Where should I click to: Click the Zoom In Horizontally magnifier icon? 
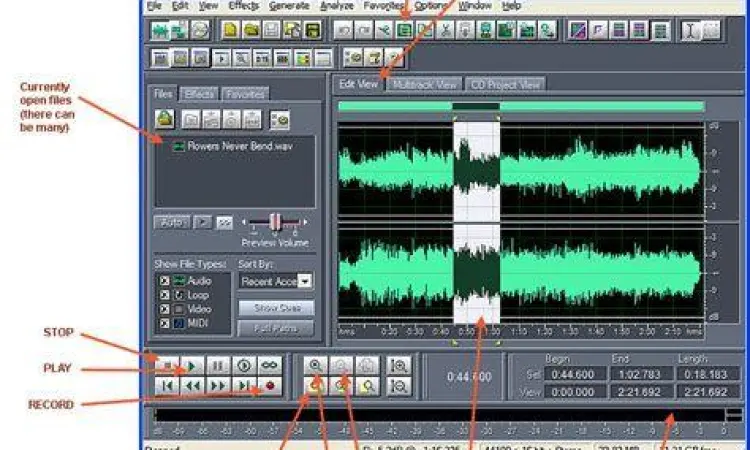(x=316, y=366)
